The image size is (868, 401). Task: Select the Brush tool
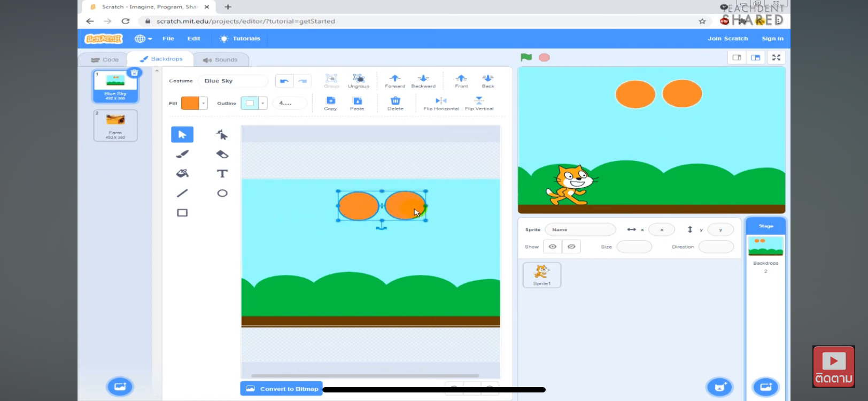coord(182,155)
